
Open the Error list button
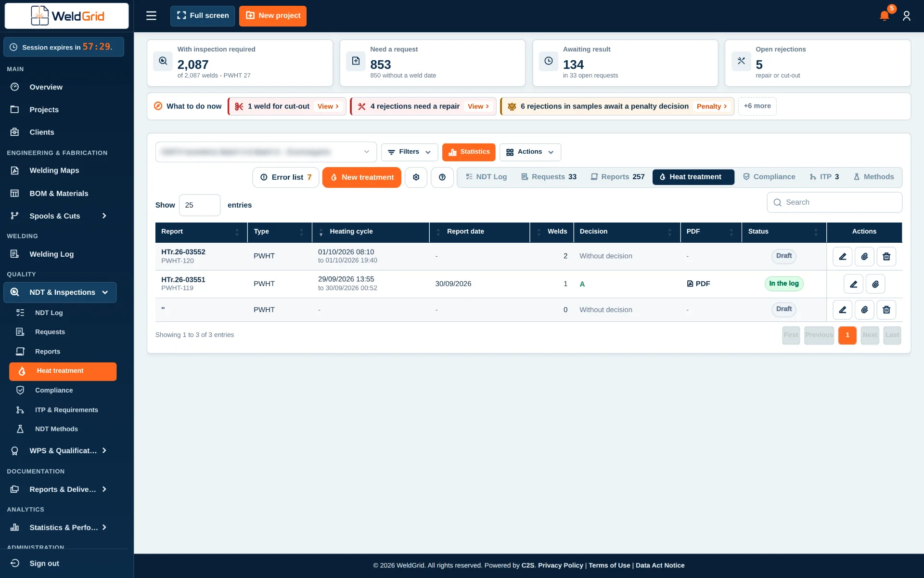pyautogui.click(x=286, y=177)
